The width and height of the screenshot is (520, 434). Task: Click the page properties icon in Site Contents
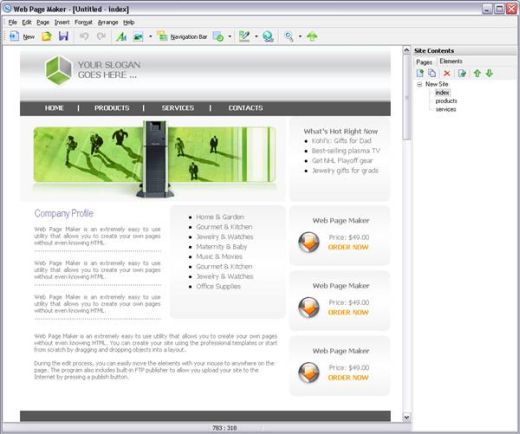click(462, 73)
